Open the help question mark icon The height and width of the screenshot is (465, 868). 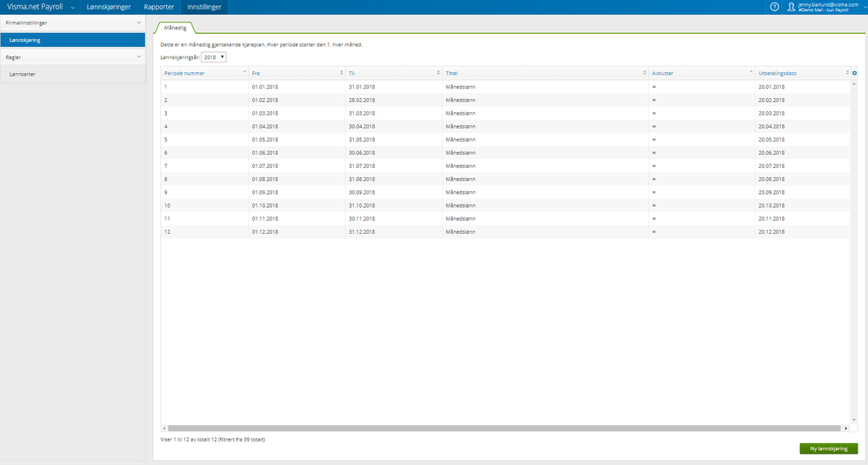pyautogui.click(x=774, y=7)
